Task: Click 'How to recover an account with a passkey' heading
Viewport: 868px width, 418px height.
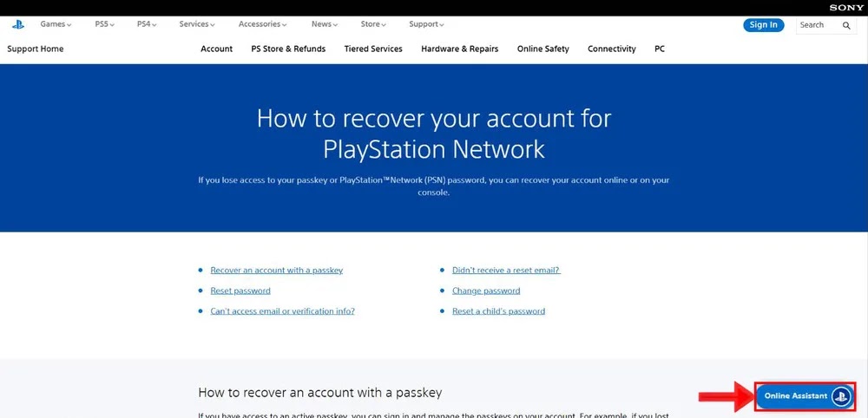Action: coord(320,393)
